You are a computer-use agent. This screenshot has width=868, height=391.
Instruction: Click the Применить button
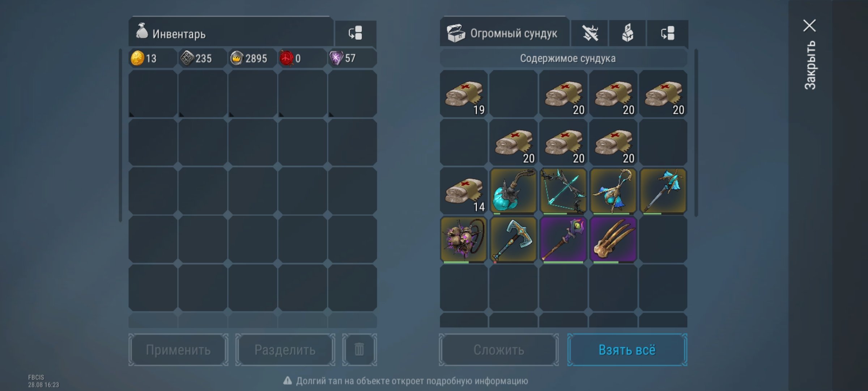178,350
